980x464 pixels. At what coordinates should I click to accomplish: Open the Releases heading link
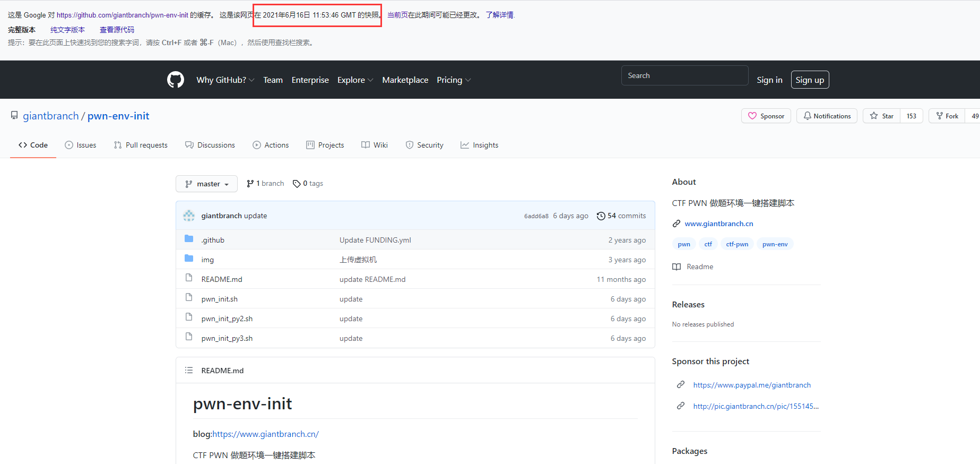click(x=688, y=304)
